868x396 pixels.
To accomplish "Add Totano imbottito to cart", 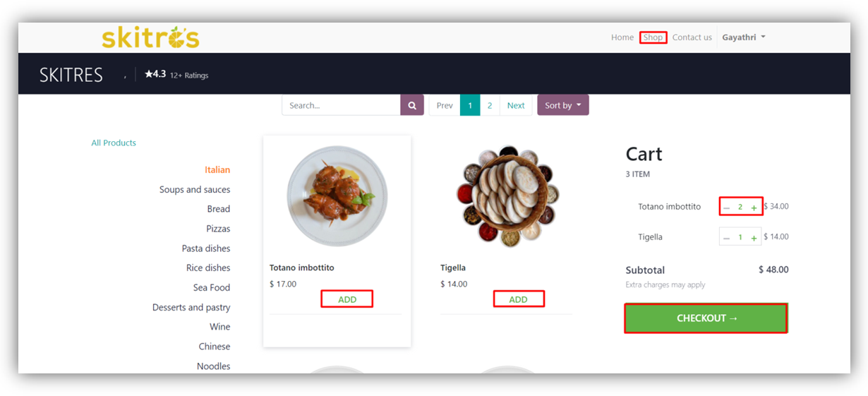I will pyautogui.click(x=347, y=299).
